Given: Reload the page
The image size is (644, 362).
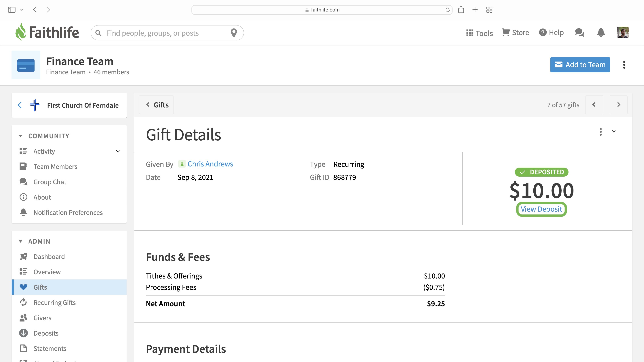Looking at the screenshot, I should click(x=448, y=10).
